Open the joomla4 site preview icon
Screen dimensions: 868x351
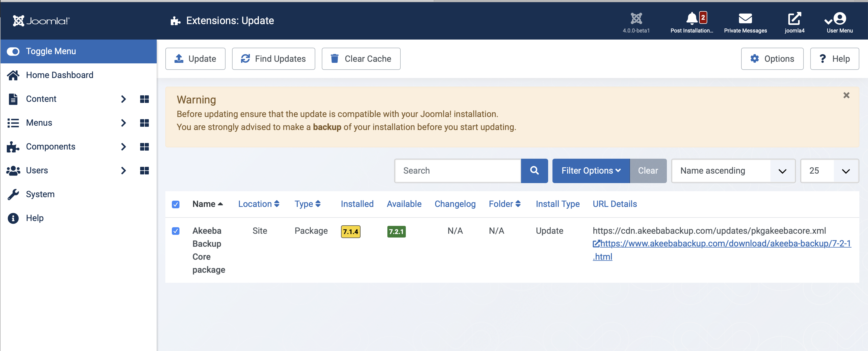click(794, 22)
